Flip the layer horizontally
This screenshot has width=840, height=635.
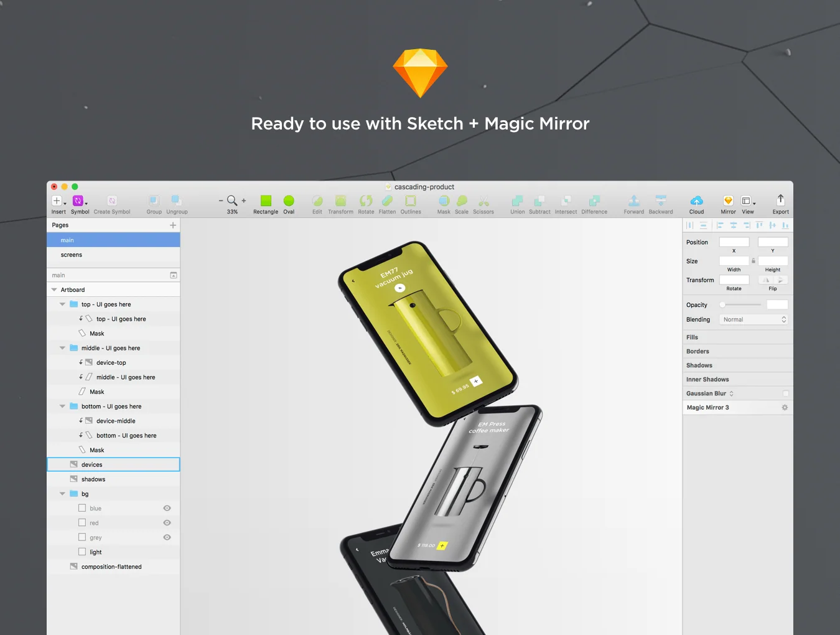766,280
